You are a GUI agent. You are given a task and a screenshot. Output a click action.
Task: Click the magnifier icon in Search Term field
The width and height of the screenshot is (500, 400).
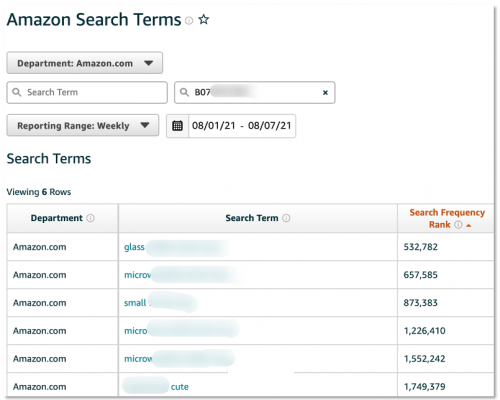(17, 92)
